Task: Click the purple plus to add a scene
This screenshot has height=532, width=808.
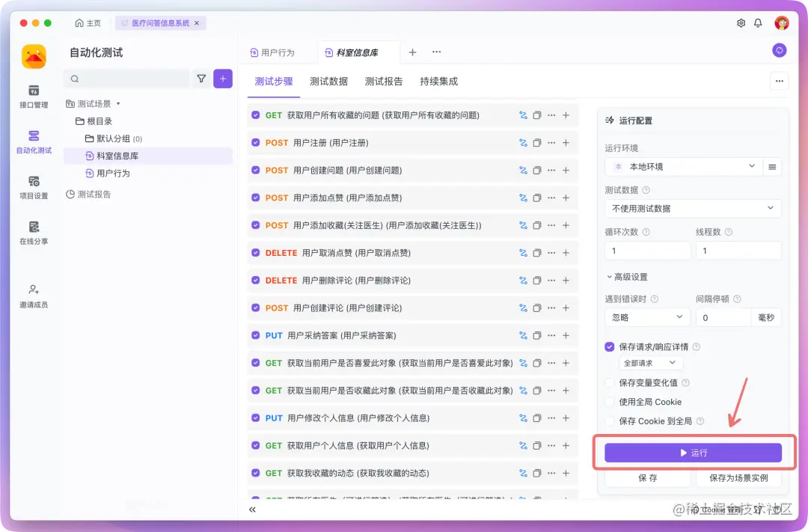Action: (x=222, y=79)
